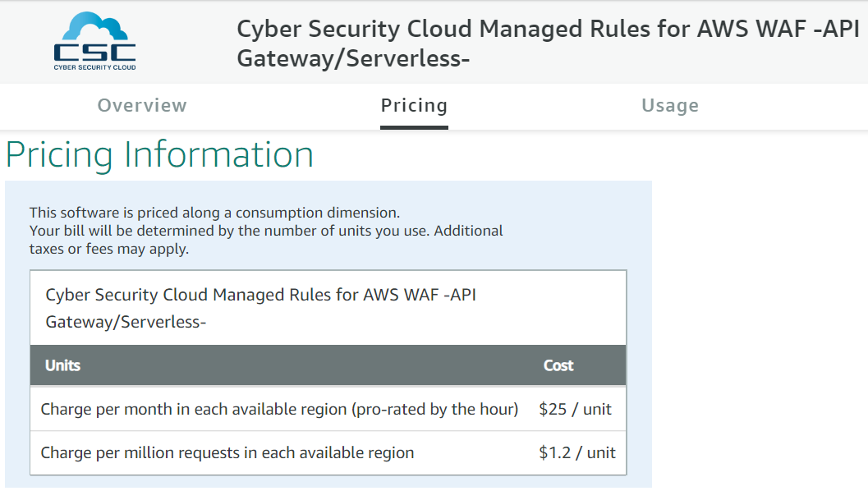Click the product name inside the pricing table
The image size is (868, 491).
point(260,295)
